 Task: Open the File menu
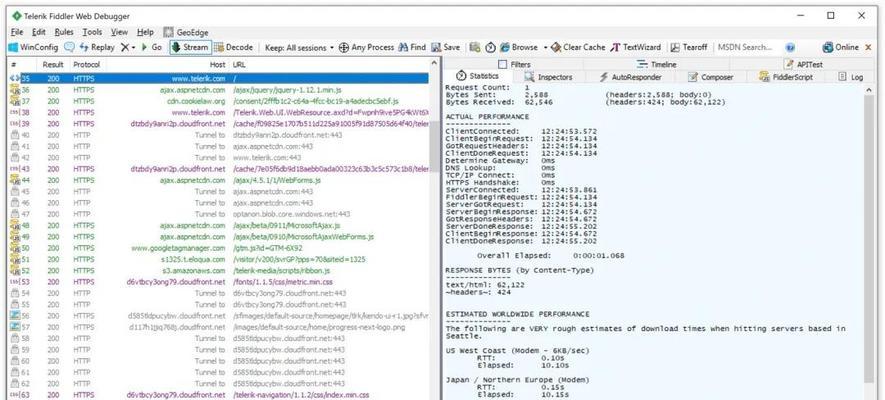click(x=16, y=32)
